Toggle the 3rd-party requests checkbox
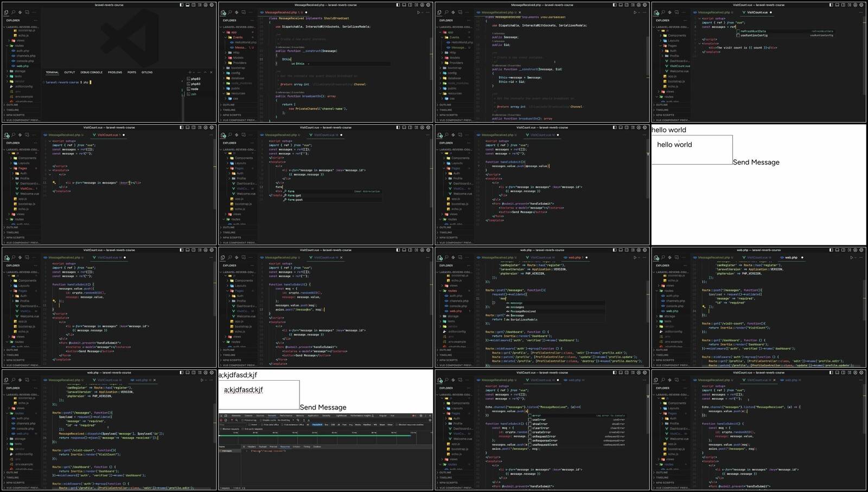868x492 pixels. 242,429
